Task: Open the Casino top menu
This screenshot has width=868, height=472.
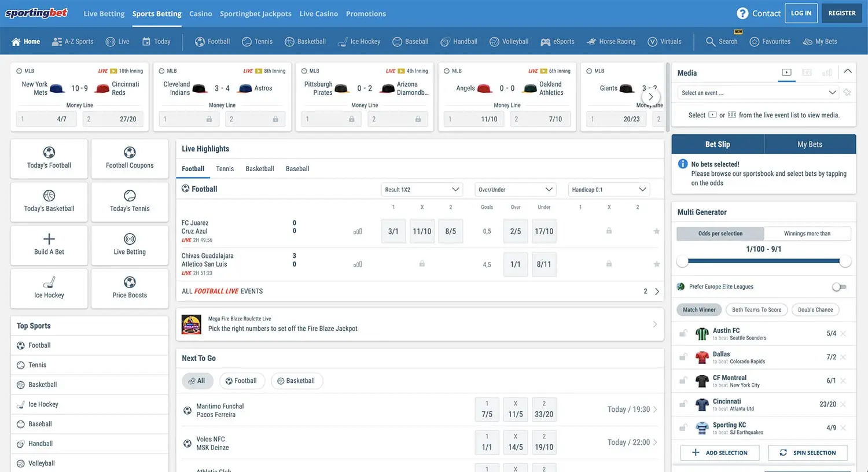Action: click(x=201, y=13)
